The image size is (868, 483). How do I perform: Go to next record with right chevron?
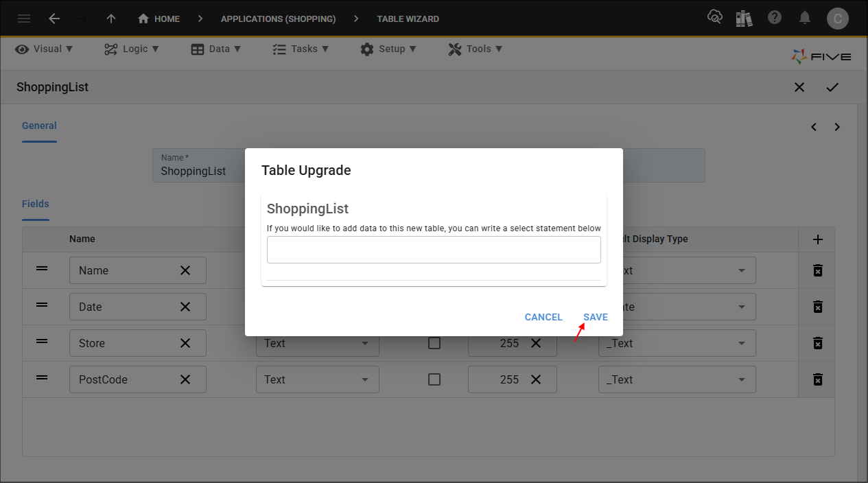click(837, 127)
